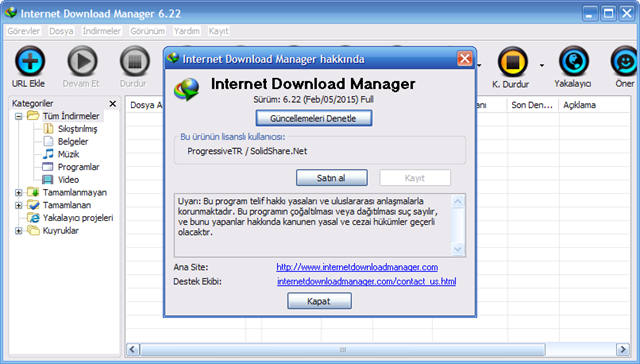Click the Video film icon
The image size is (640, 364).
point(48,180)
